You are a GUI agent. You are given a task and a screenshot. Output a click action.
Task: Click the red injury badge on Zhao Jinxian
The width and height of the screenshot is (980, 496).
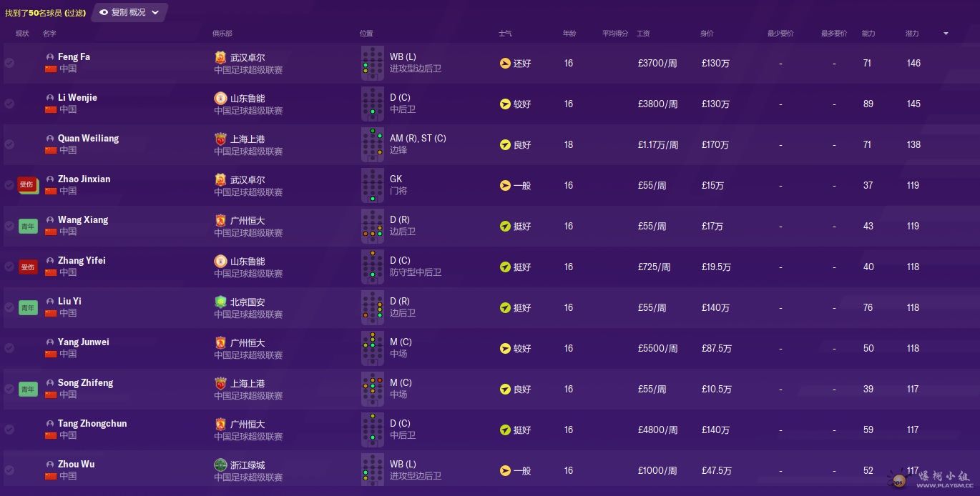(x=27, y=184)
